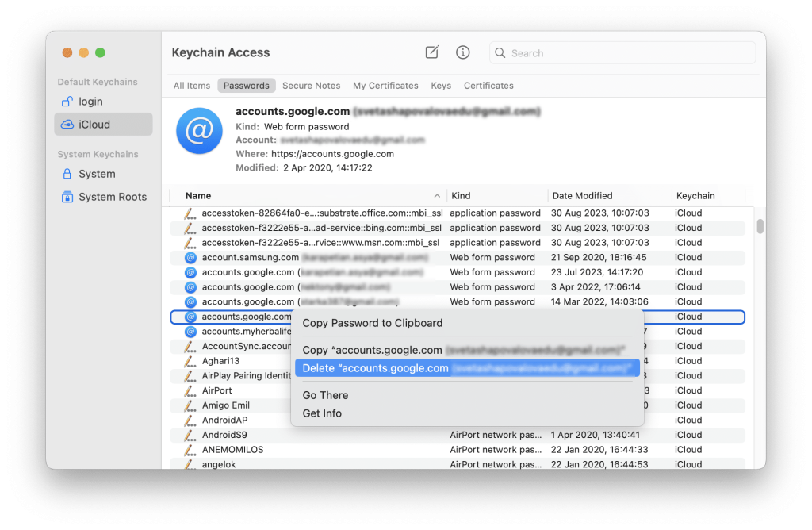The width and height of the screenshot is (812, 530).
Task: Select accounts.google.com row dated 3 Apr 2022
Action: coord(458,286)
